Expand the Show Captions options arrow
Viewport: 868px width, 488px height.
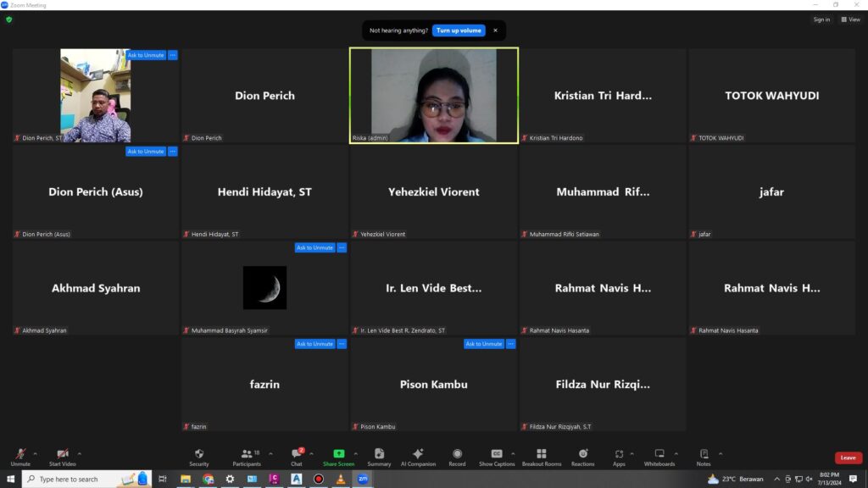point(513,453)
